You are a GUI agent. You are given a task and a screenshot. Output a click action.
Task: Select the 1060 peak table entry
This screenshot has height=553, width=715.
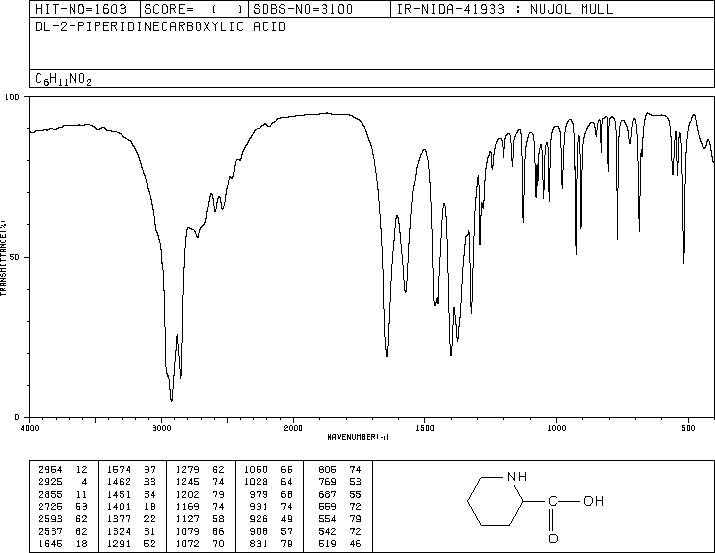click(x=269, y=469)
